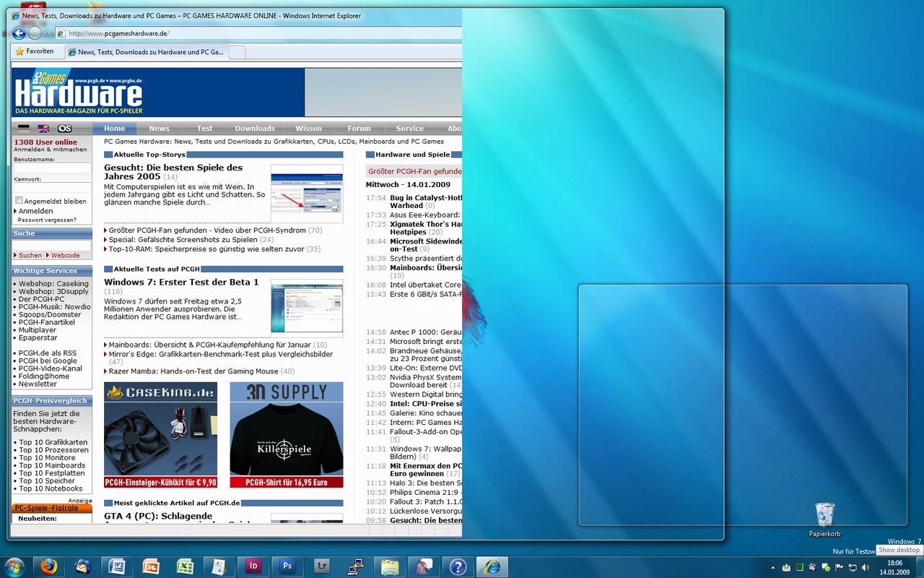
Task: Open Excel from the taskbar
Action: 185,566
